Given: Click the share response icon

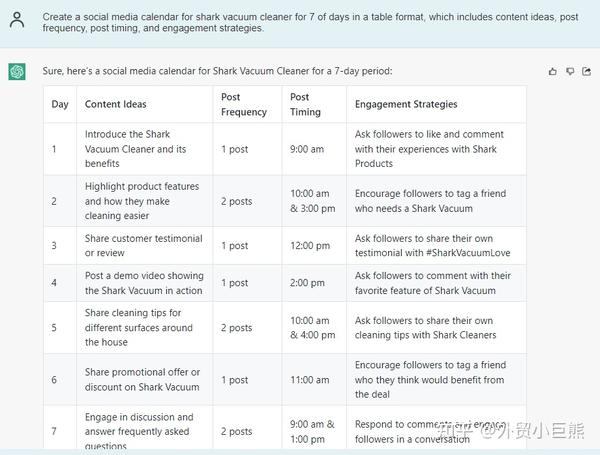Looking at the screenshot, I should point(586,72).
